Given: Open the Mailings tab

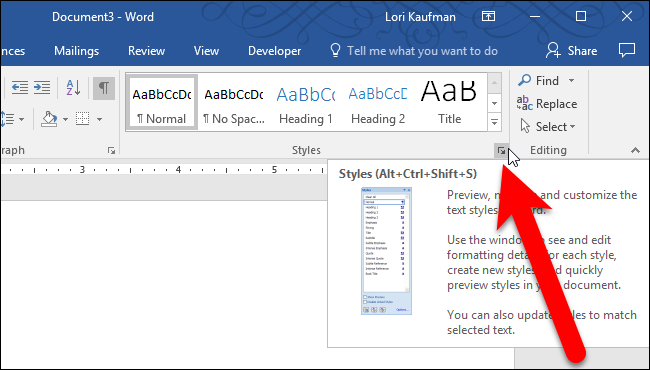Looking at the screenshot, I should [77, 51].
